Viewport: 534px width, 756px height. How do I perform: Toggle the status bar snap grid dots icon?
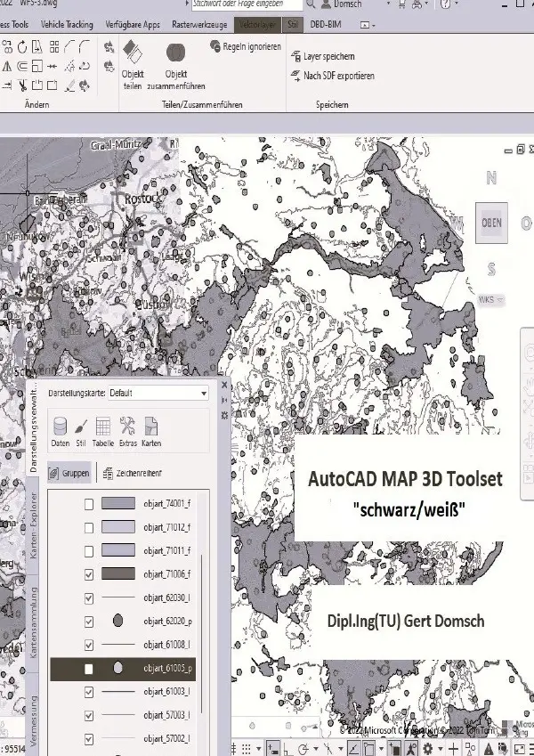point(247,749)
